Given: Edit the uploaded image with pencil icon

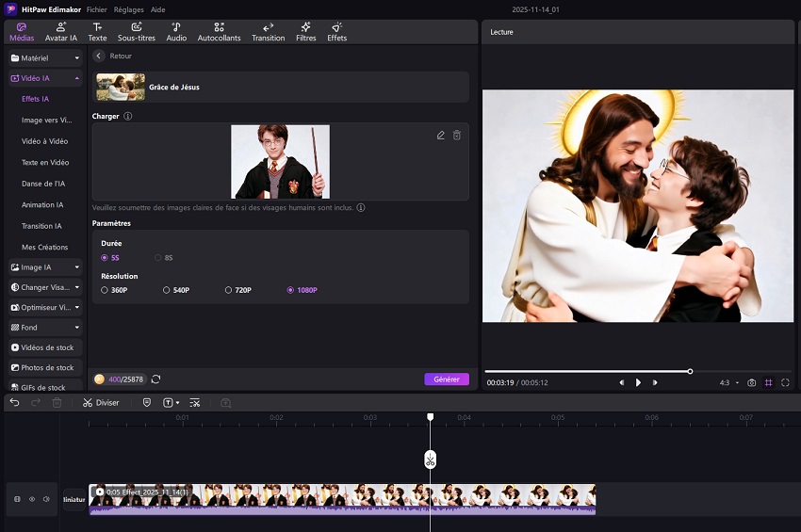Looking at the screenshot, I should point(440,136).
